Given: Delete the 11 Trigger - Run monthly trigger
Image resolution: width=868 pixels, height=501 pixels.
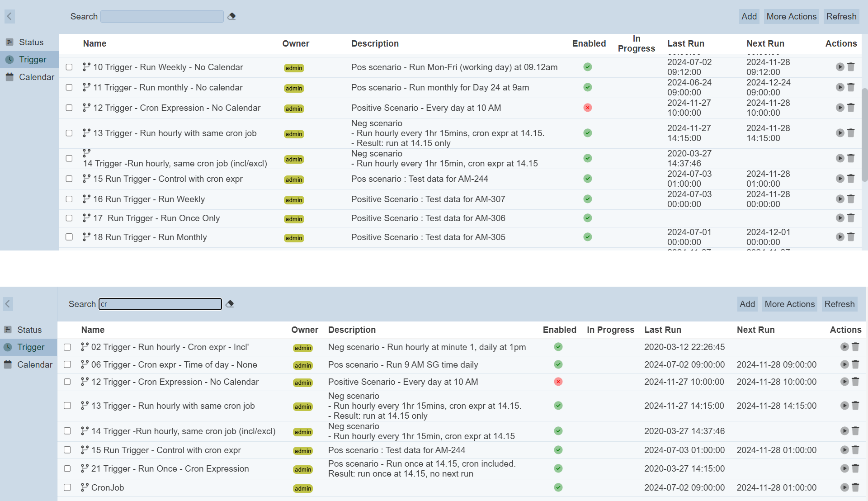Looking at the screenshot, I should (x=851, y=87).
